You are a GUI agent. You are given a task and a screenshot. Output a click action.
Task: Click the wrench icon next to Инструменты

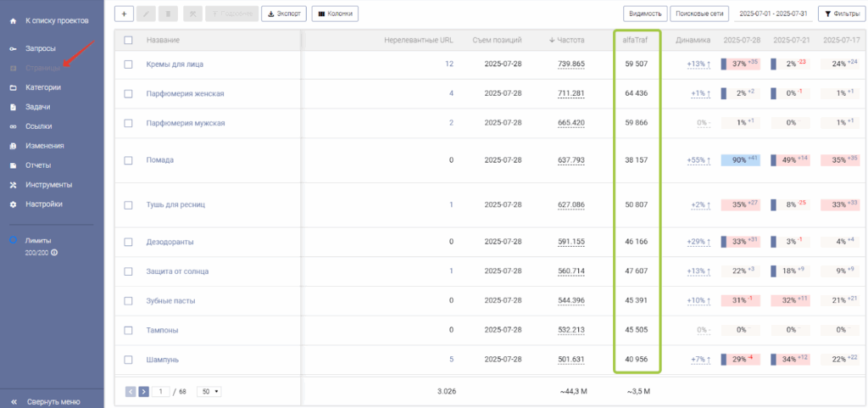pyautogui.click(x=13, y=185)
